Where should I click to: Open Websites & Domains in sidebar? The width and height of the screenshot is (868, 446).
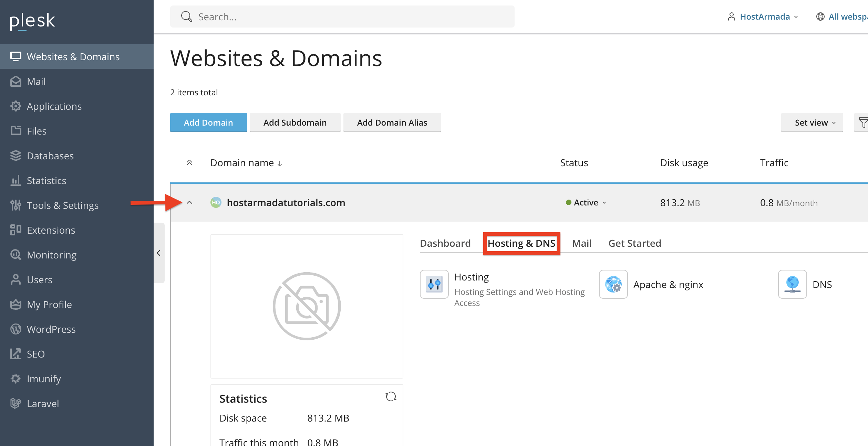point(77,56)
